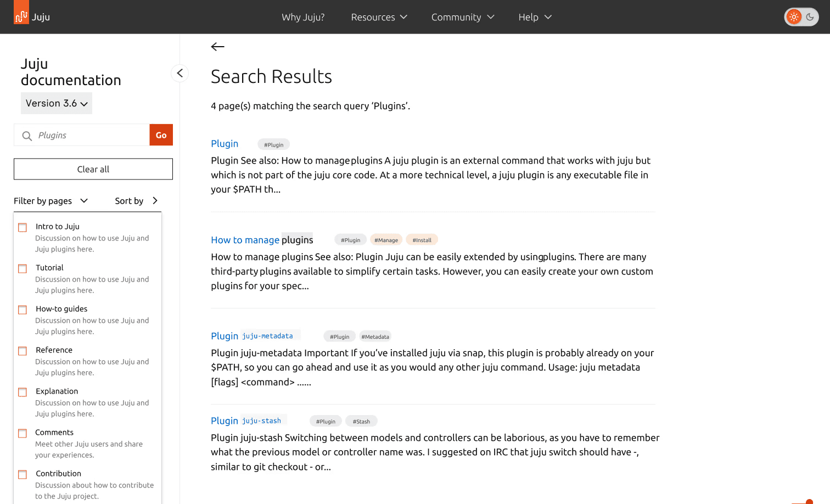Open the Resources menu
The height and width of the screenshot is (504, 830).
(x=379, y=17)
